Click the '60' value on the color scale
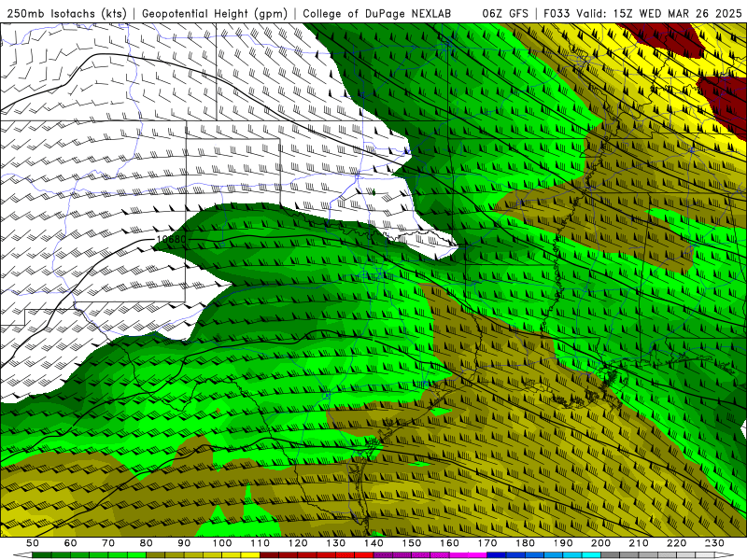 pos(71,543)
